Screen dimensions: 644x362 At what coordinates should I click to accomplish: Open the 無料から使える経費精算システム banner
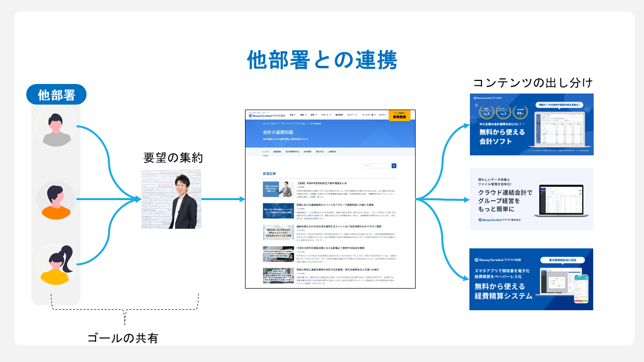tap(531, 279)
